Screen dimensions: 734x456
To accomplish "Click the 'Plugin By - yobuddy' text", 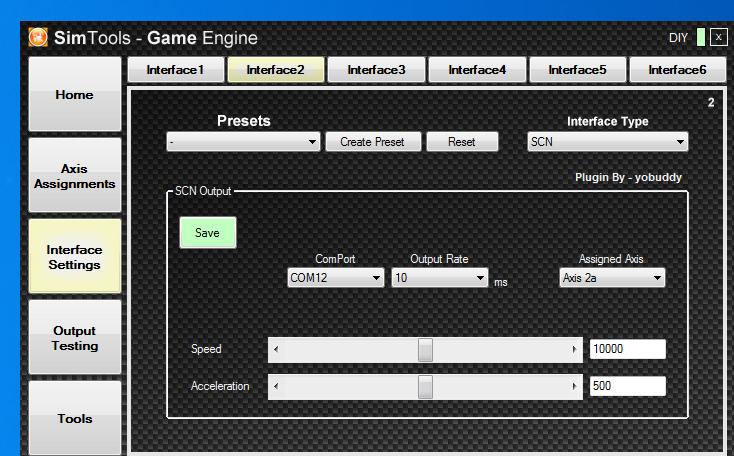I will pos(628,177).
